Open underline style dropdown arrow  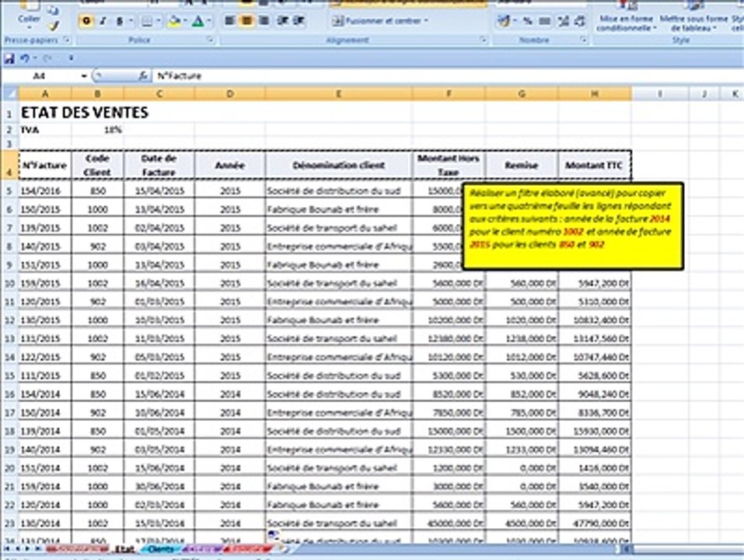131,21
